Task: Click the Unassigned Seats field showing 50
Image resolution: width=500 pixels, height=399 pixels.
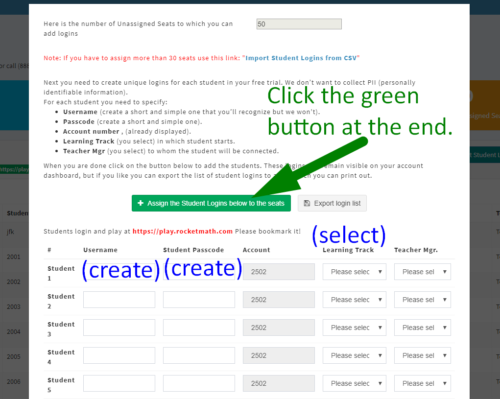Action: pyautogui.click(x=299, y=24)
